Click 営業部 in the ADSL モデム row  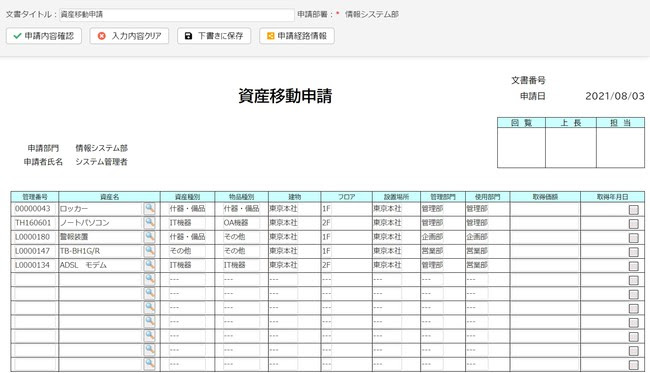477,265
